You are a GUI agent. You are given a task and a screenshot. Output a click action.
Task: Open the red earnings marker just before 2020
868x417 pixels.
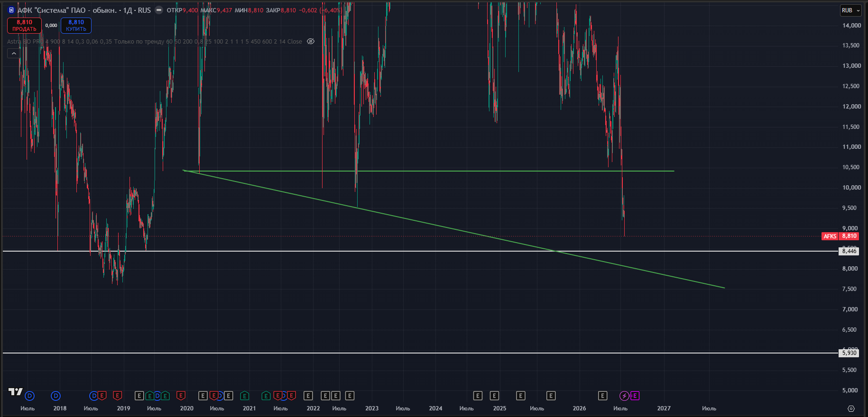(x=181, y=396)
